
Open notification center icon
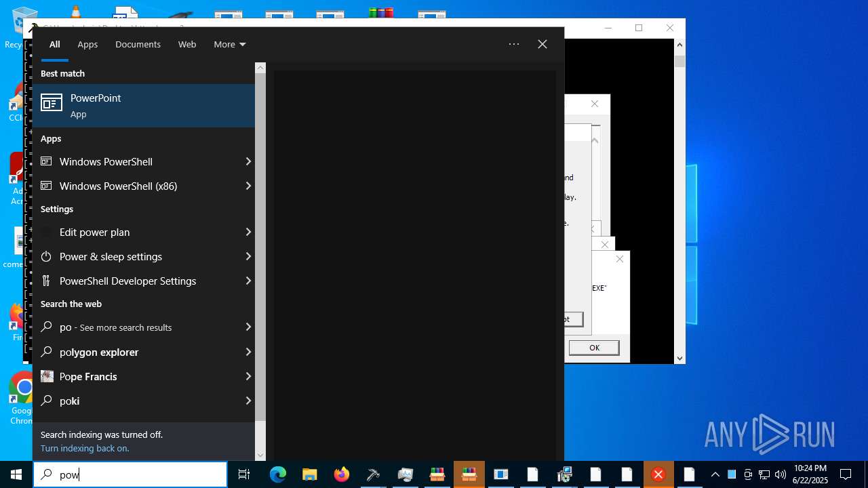(x=846, y=474)
